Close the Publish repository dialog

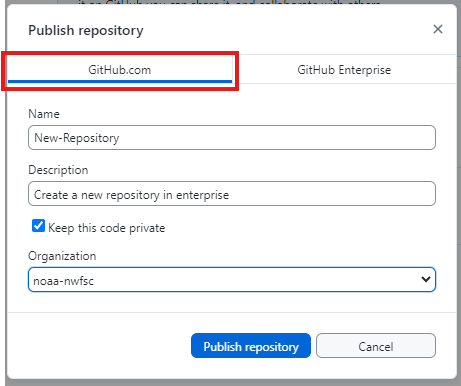pyautogui.click(x=438, y=29)
